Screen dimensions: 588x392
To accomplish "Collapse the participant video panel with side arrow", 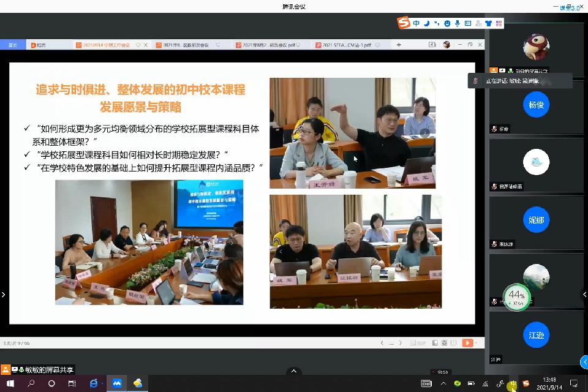I will (x=584, y=295).
